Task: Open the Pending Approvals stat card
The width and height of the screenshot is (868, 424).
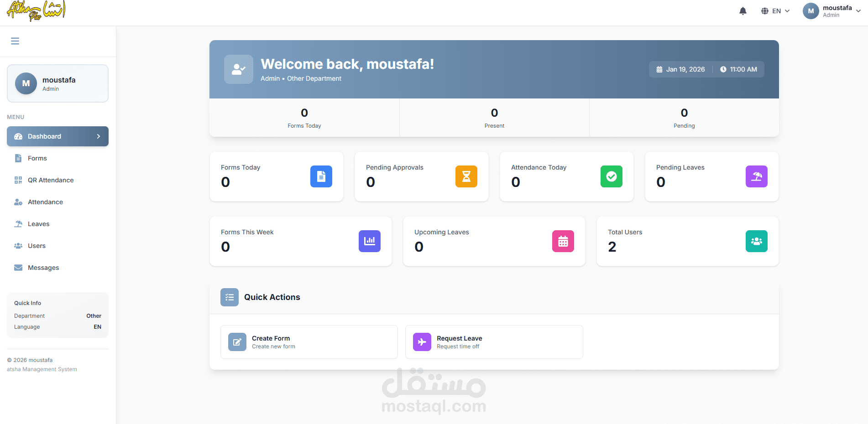Action: [x=422, y=176]
